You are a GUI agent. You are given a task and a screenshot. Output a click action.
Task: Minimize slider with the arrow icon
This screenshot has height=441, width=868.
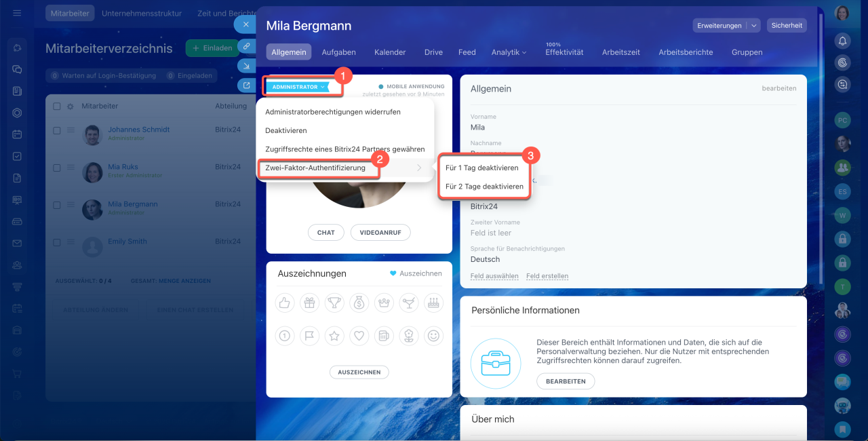click(x=246, y=66)
